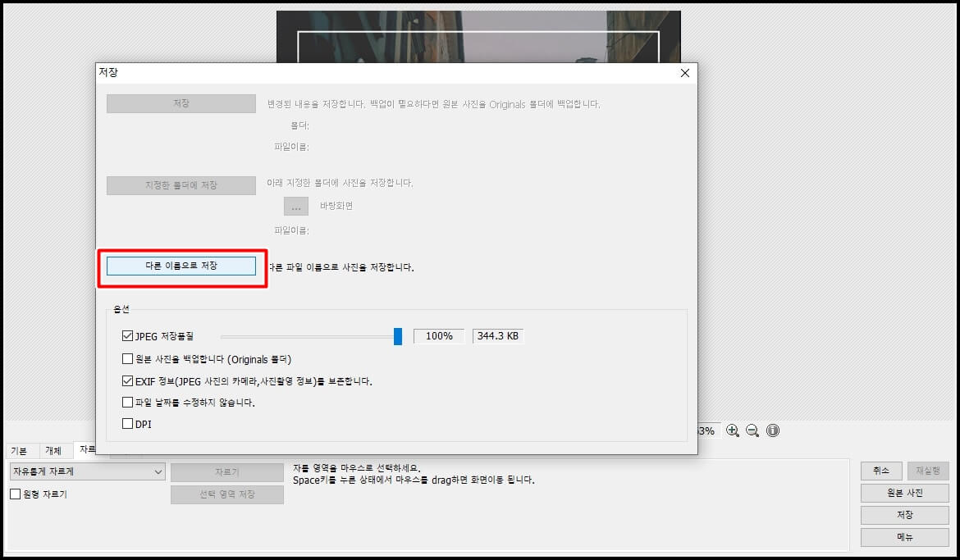Toggle the 'JPEG 저장품질' checkbox
960x560 pixels.
127,335
